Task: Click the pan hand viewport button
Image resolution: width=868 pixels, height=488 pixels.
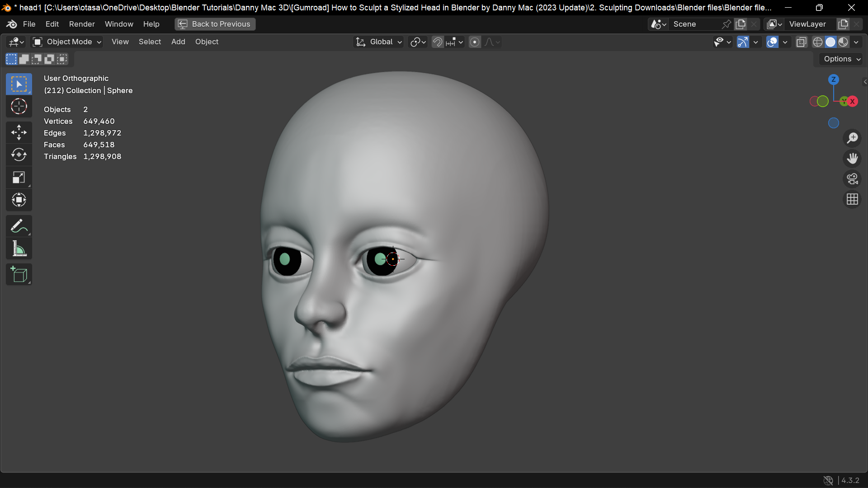Action: click(x=852, y=158)
